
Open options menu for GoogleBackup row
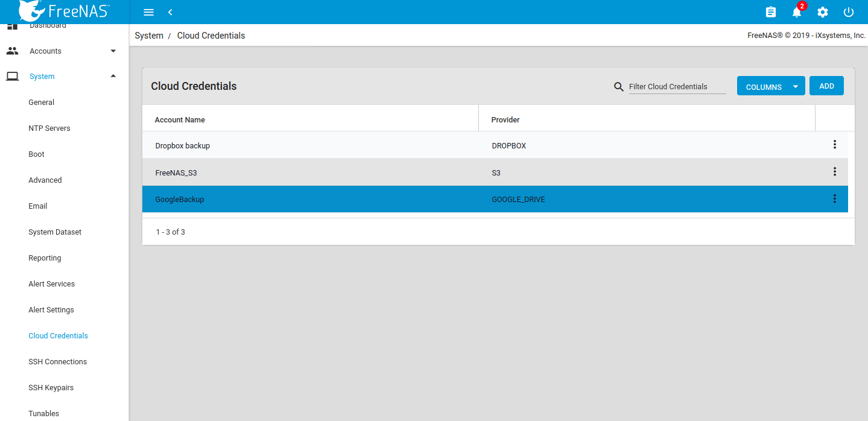pos(835,198)
